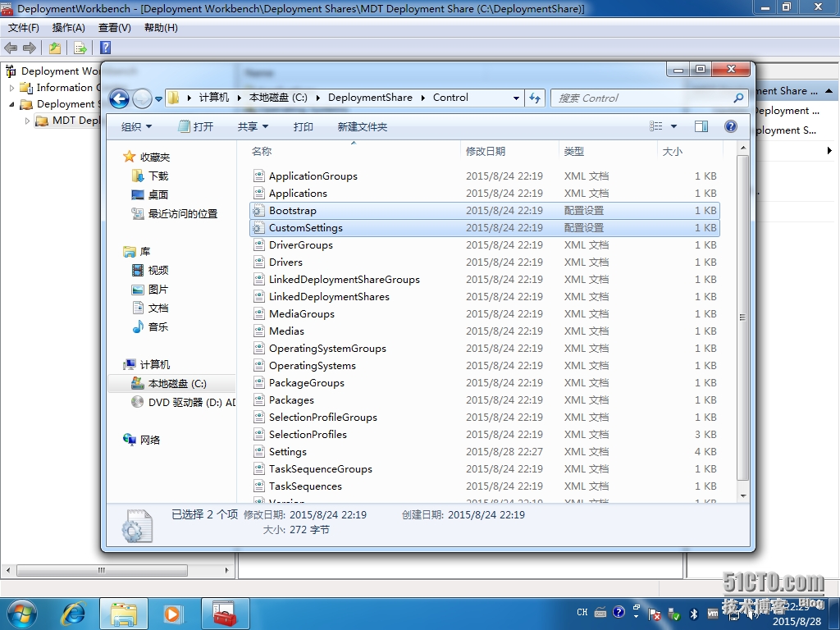Screen dimensions: 840x630
Task: Select 音乐 library in sidebar
Action: (x=150, y=326)
